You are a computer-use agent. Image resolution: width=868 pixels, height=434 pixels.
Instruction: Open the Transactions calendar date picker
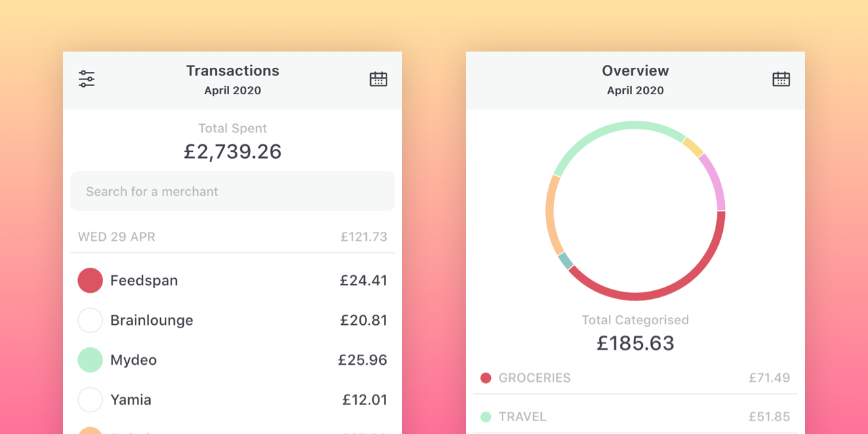[x=378, y=79]
